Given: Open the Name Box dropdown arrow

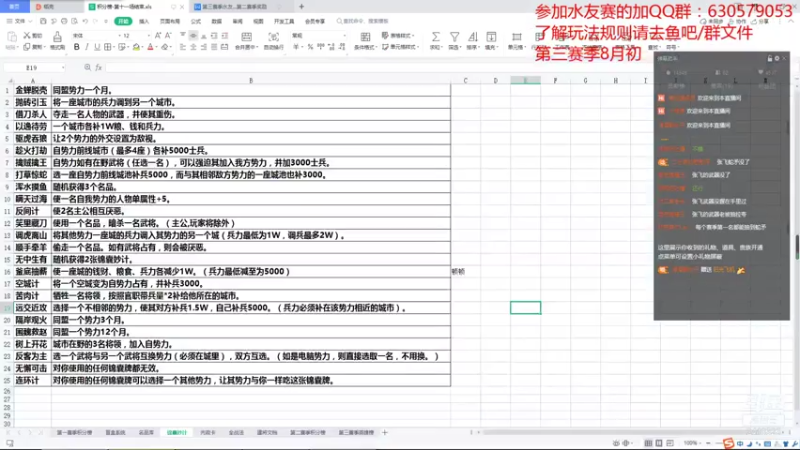Looking at the screenshot, I should coord(63,67).
